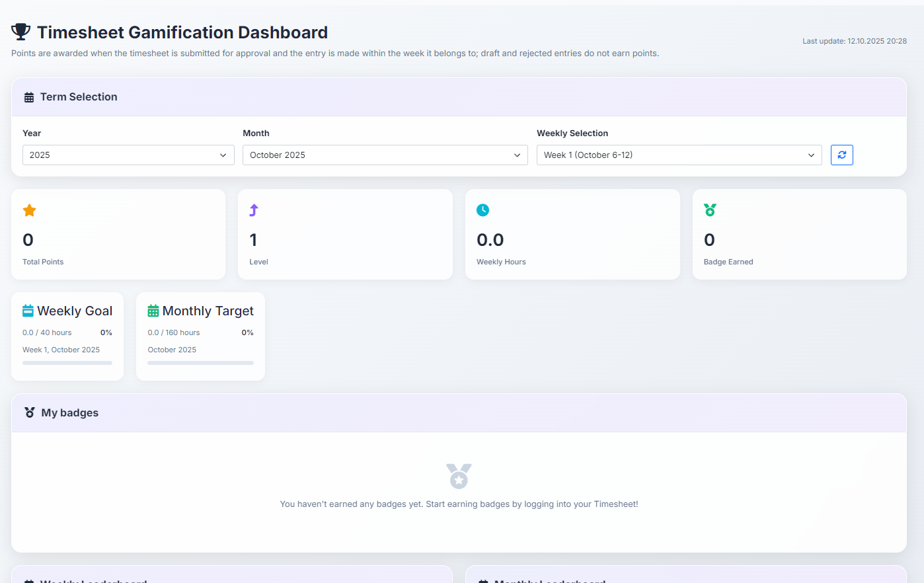Click the green calendar icon on Monthly Target card

(153, 311)
